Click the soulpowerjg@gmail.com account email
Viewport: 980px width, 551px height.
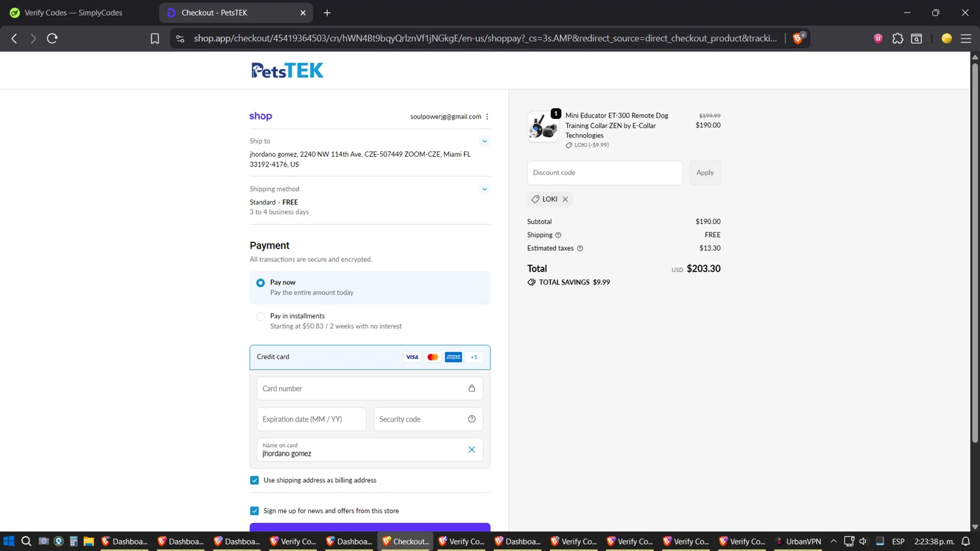click(x=446, y=117)
